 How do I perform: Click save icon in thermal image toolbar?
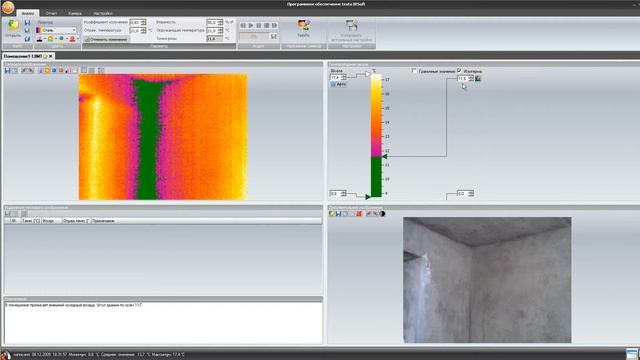click(x=7, y=71)
